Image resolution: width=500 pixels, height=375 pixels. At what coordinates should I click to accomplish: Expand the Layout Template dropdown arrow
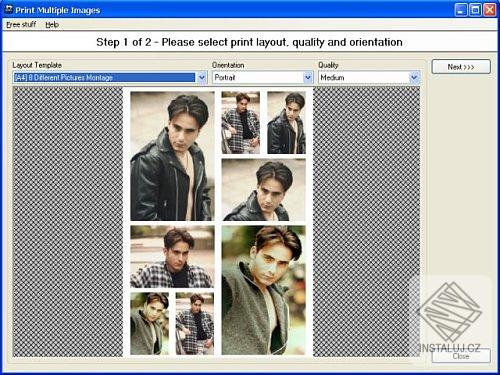coord(202,78)
